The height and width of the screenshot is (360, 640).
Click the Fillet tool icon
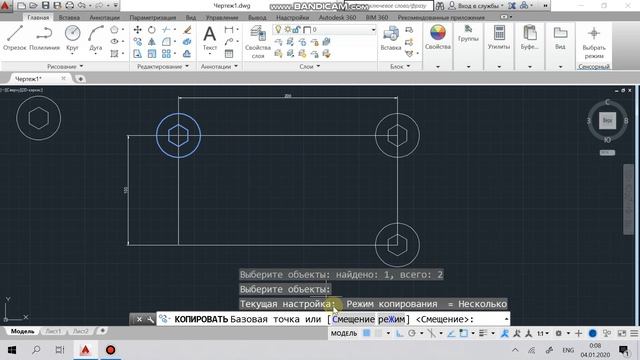[166, 42]
